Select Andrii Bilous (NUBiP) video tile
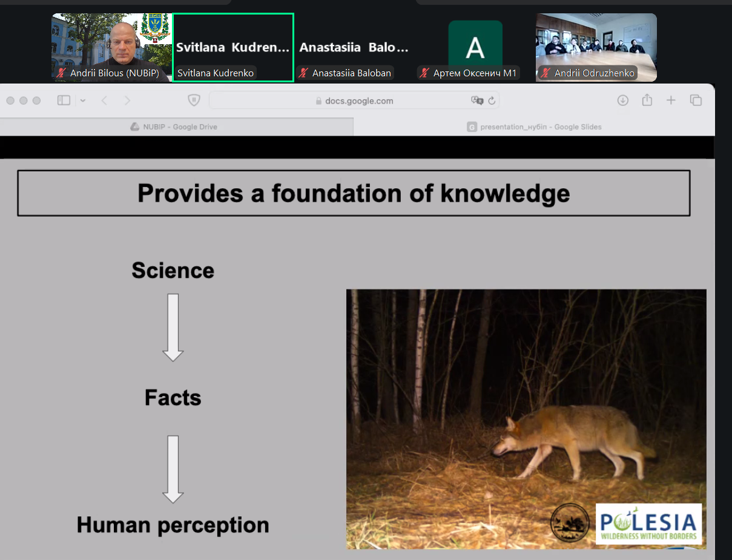Screen dimensions: 732x560 point(112,47)
